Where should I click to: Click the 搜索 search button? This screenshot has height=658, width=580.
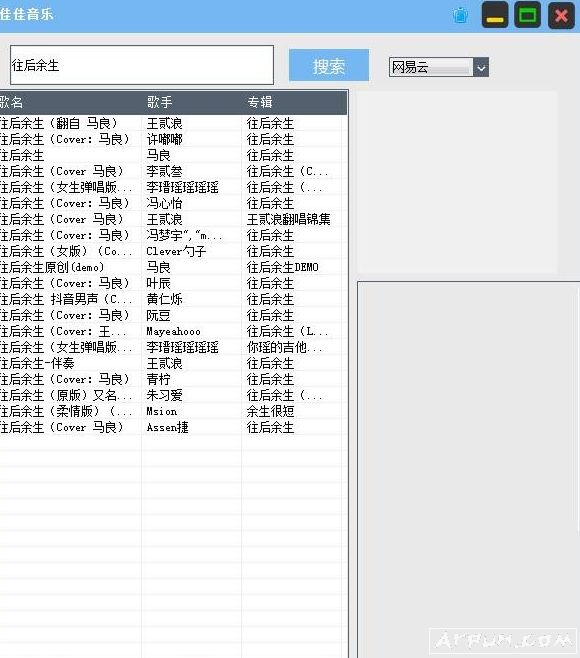pos(329,65)
